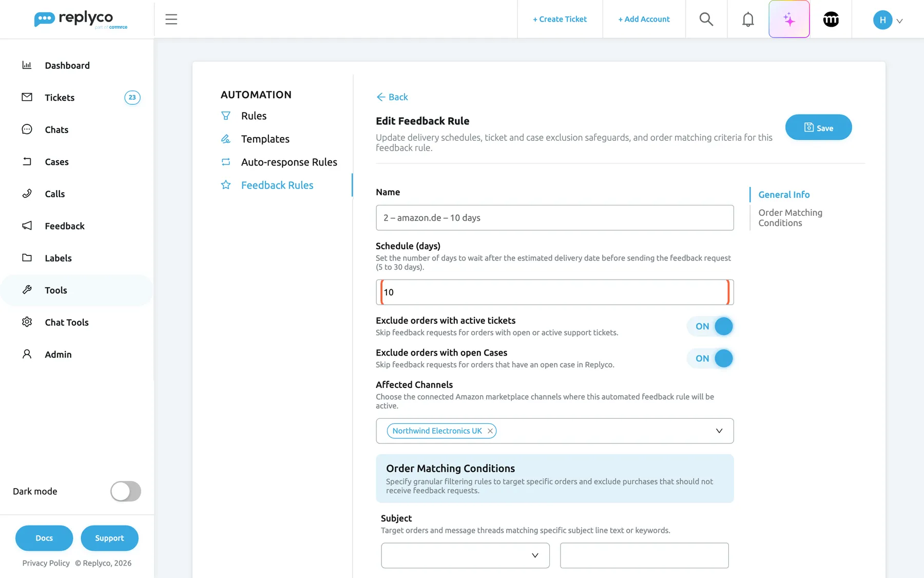Open Tools in the sidebar

pyautogui.click(x=77, y=290)
